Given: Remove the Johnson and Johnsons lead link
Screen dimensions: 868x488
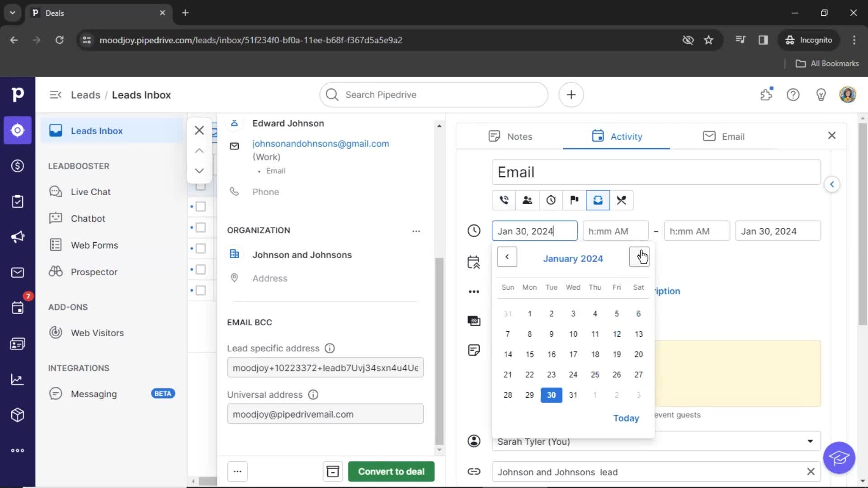Looking at the screenshot, I should tap(811, 472).
